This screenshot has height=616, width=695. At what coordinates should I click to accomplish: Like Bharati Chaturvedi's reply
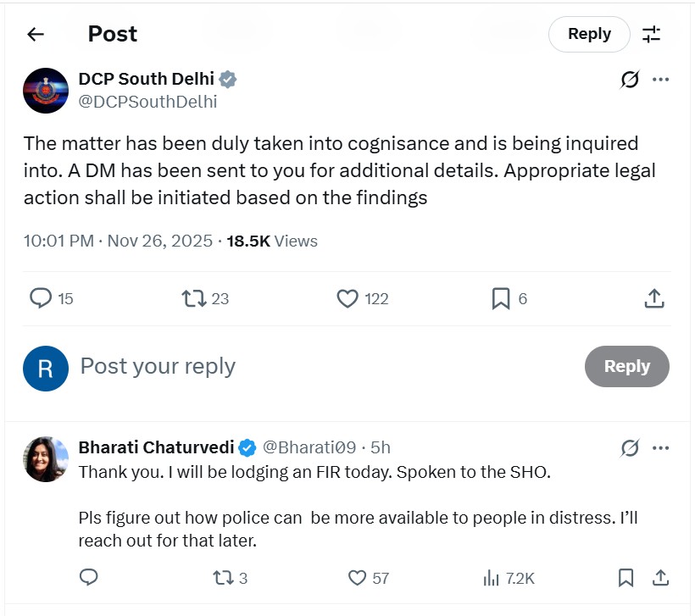pos(358,578)
